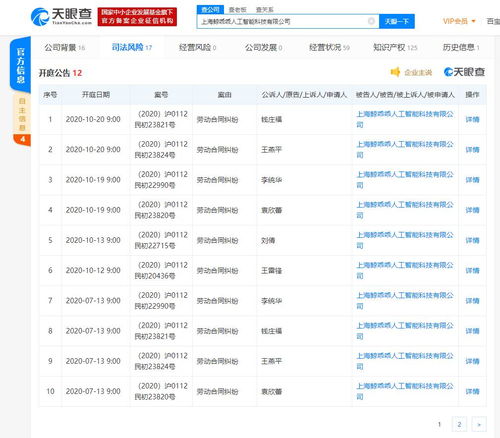Click the 案由 column header
The image size is (500, 438).
224,95
